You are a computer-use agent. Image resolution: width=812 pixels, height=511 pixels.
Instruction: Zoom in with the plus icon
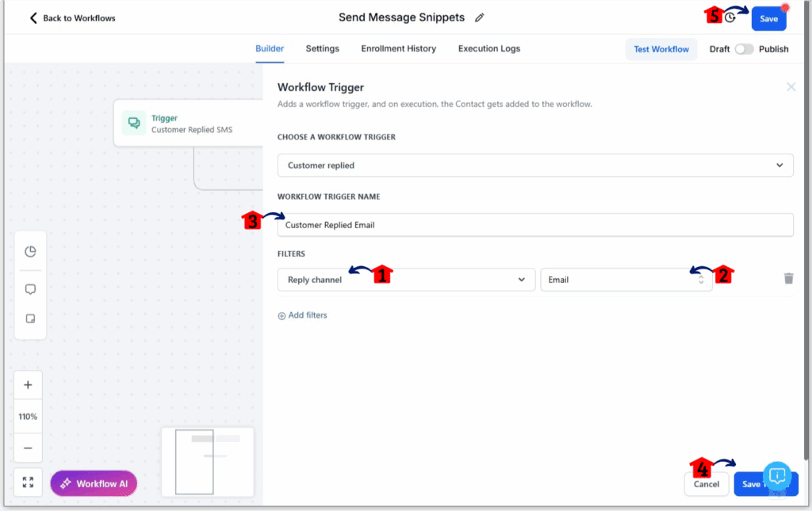pyautogui.click(x=28, y=385)
